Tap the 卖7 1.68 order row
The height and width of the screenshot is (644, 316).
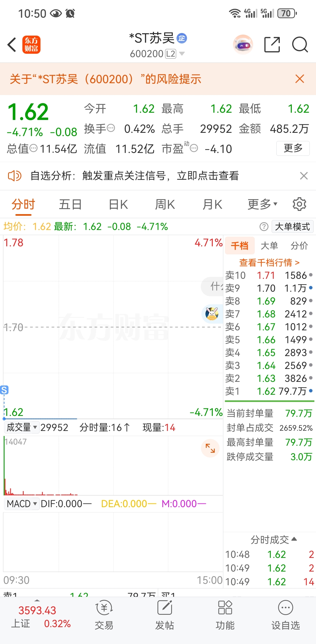pos(269,314)
